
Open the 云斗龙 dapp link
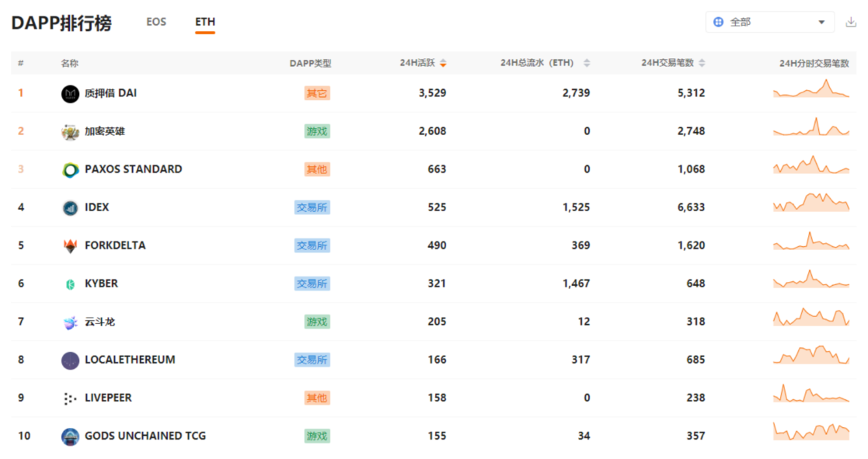tap(99, 322)
